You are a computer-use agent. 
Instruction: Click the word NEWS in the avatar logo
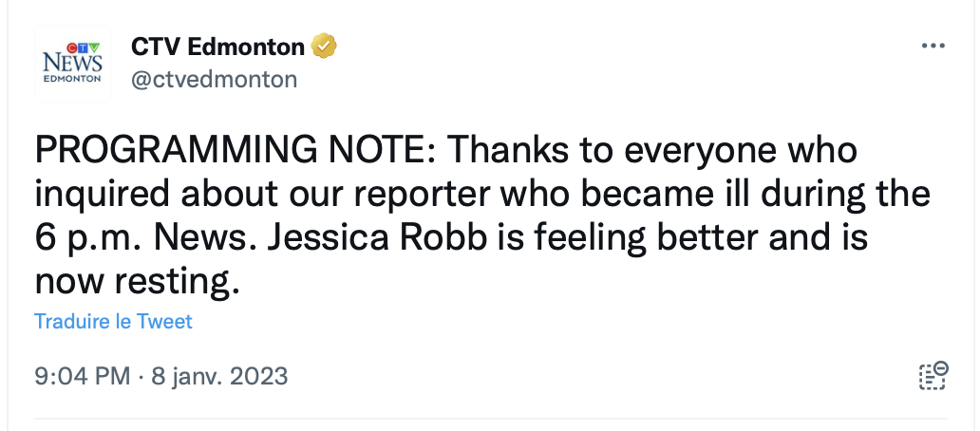click(72, 63)
